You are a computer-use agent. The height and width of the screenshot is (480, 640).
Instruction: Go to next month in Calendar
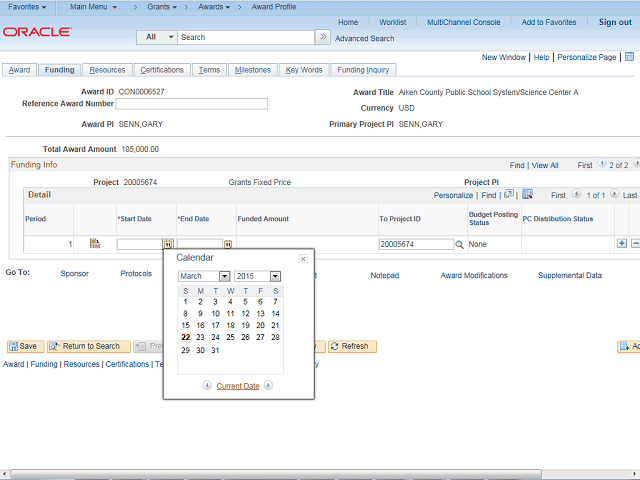pyautogui.click(x=268, y=385)
